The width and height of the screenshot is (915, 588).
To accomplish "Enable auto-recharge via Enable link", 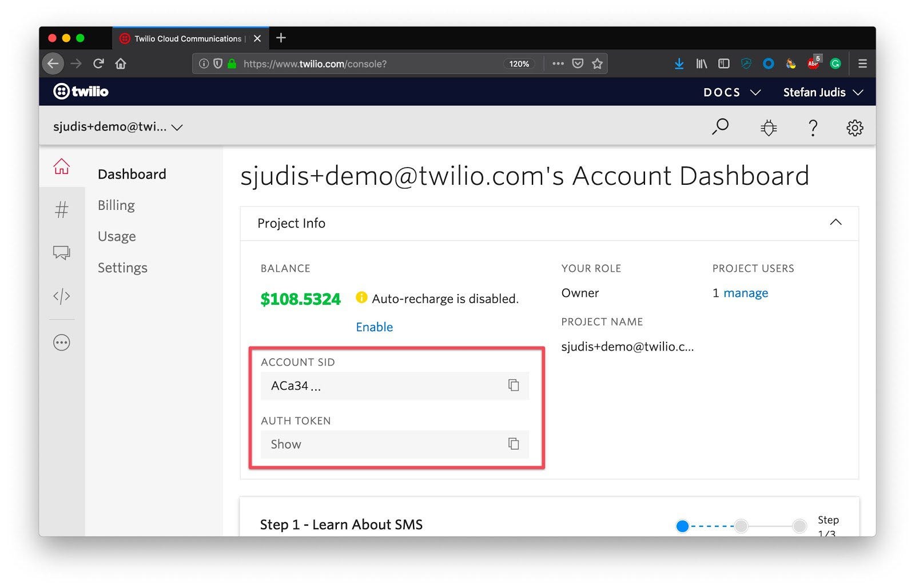I will click(x=374, y=327).
